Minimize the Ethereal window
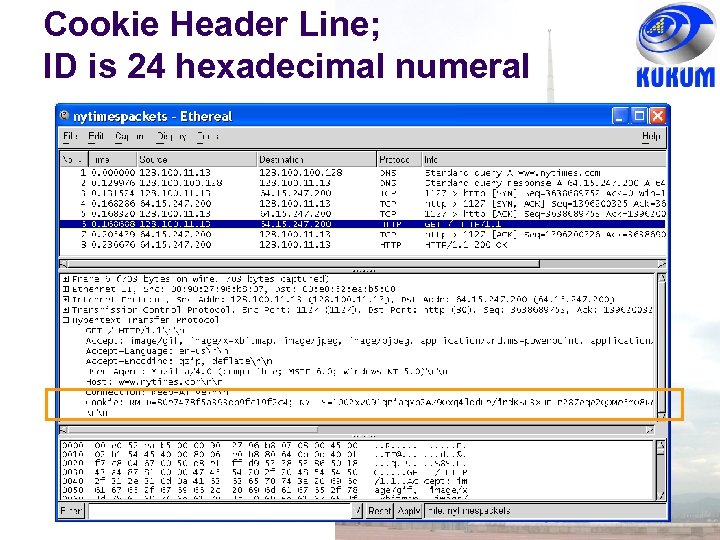Viewport: 720px width, 540px height. point(620,116)
